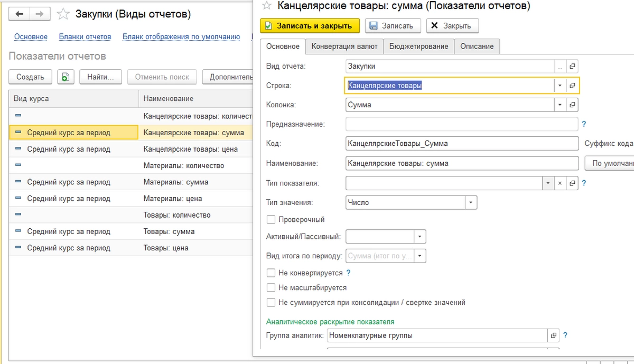Image resolution: width=634 pixels, height=364 pixels.
Task: Click into the Наименование input field
Action: pos(462,163)
